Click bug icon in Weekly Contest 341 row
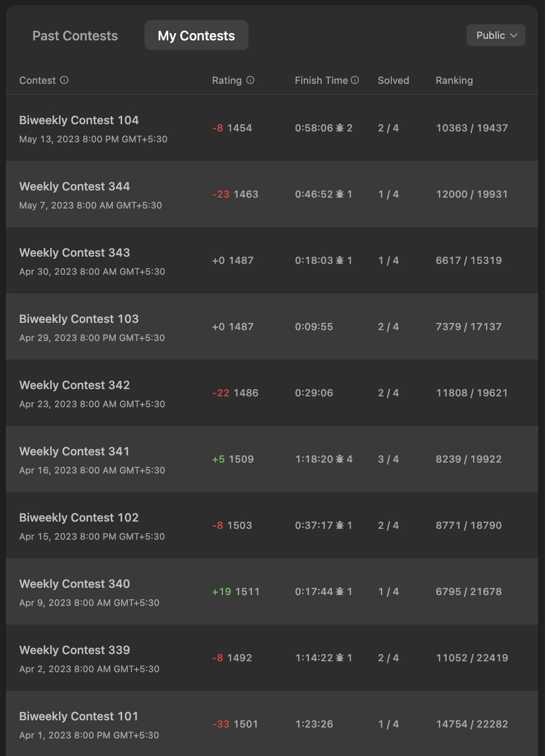Image resolution: width=545 pixels, height=756 pixels. (340, 459)
